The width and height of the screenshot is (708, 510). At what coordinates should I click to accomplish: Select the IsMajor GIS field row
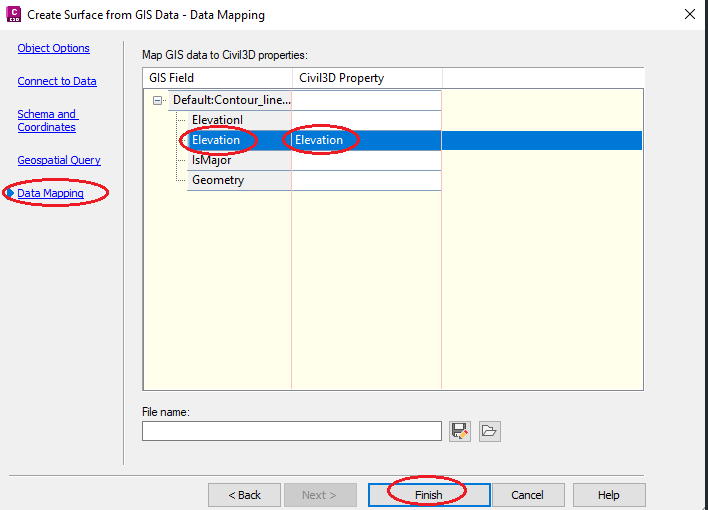239,160
